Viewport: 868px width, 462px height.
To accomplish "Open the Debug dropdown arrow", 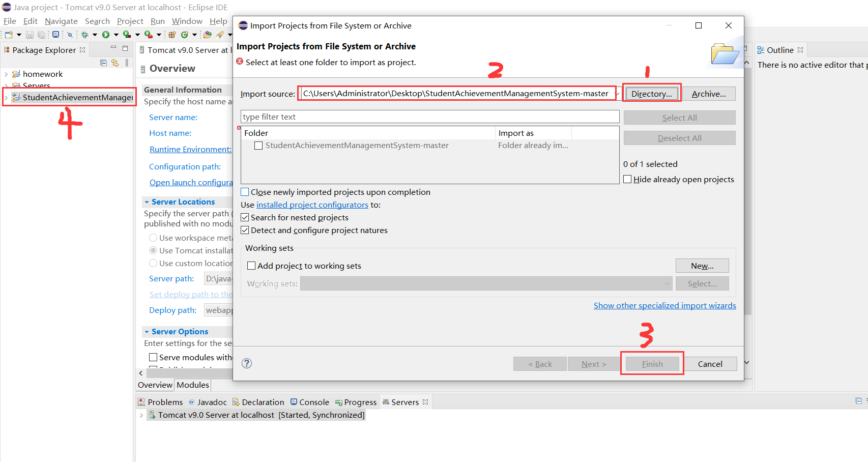I will point(95,35).
